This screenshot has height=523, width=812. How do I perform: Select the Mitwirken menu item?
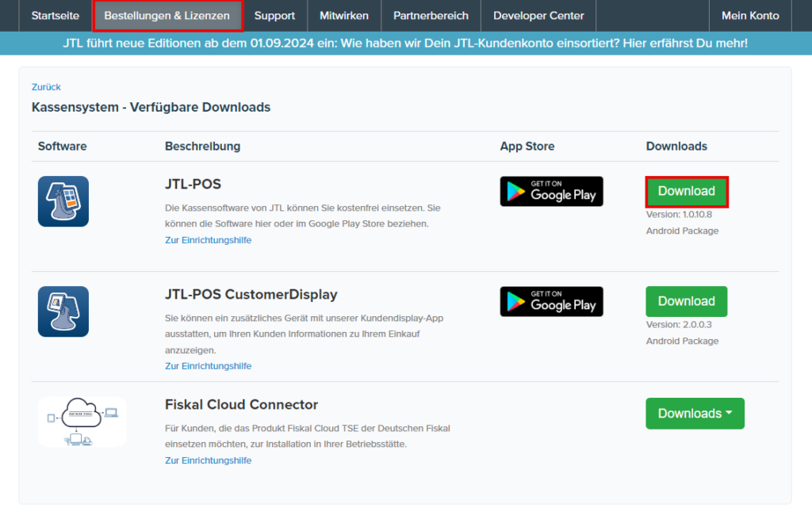tap(343, 15)
